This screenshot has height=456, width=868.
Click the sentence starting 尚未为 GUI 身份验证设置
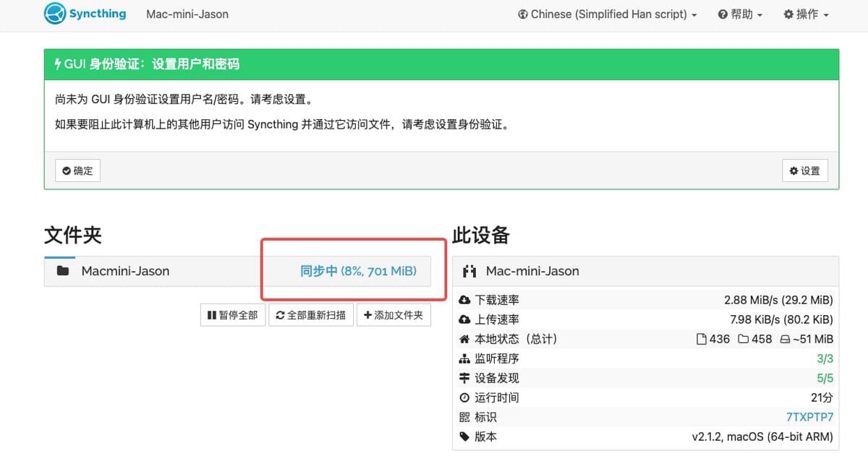click(x=184, y=100)
